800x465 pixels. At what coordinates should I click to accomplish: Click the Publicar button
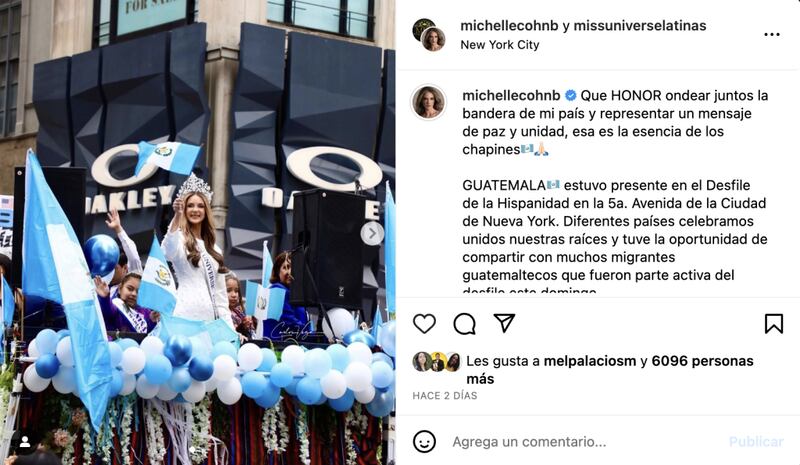click(756, 442)
